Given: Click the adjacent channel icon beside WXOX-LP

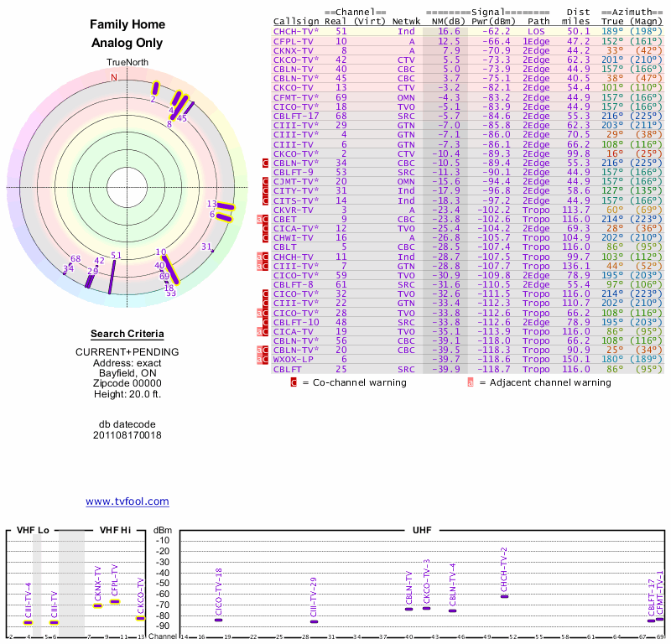Looking at the screenshot, I should pyautogui.click(x=259, y=359).
